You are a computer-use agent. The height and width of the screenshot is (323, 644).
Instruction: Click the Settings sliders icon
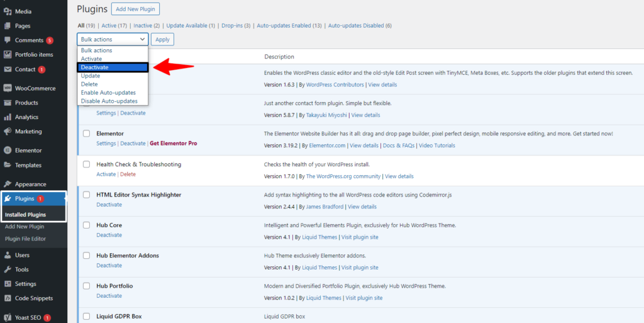tap(8, 284)
